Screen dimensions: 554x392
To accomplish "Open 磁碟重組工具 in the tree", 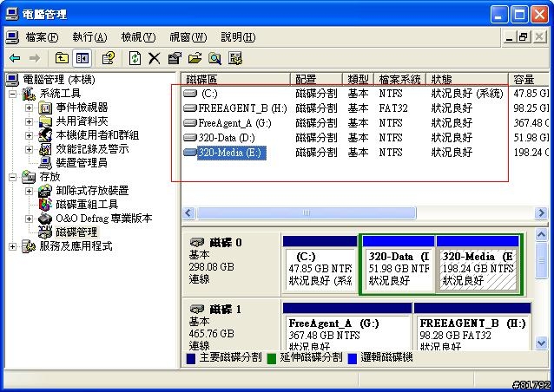I will (87, 205).
